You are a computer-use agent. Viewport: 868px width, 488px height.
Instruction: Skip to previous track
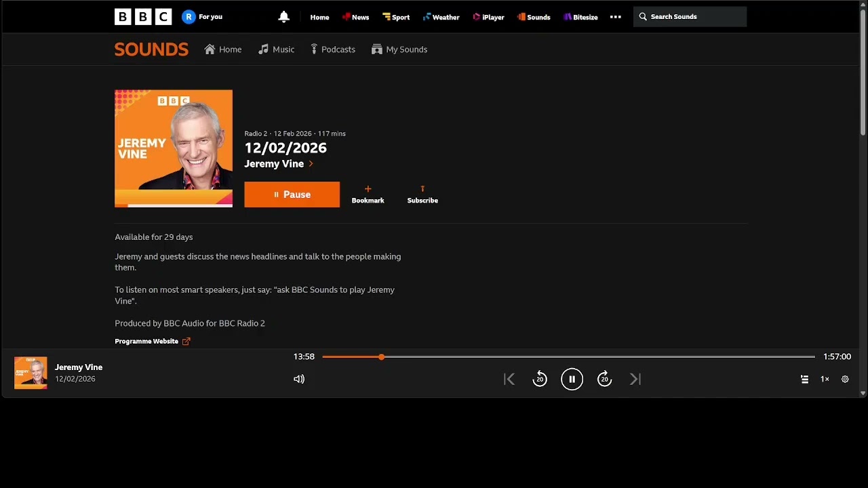509,380
